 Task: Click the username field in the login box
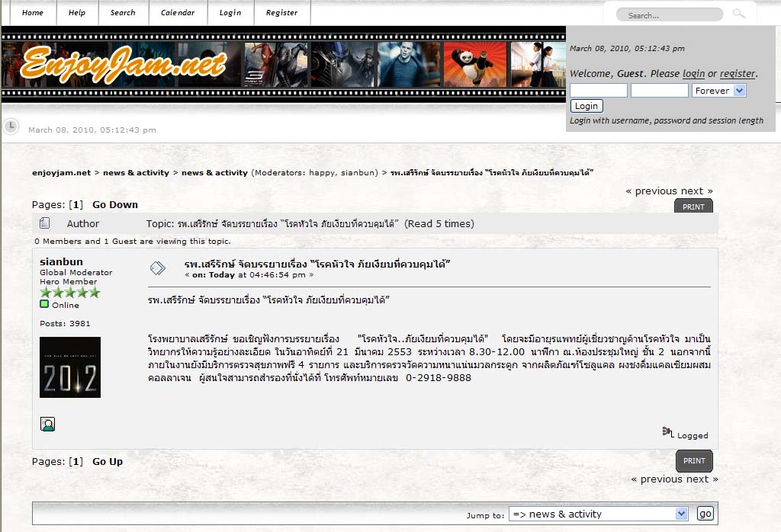point(598,90)
